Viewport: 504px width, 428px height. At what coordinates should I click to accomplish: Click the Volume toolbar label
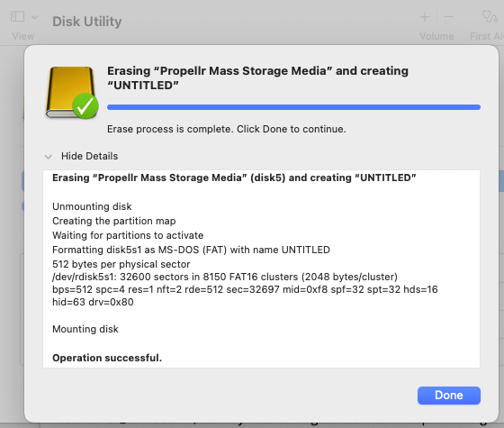[x=436, y=36]
